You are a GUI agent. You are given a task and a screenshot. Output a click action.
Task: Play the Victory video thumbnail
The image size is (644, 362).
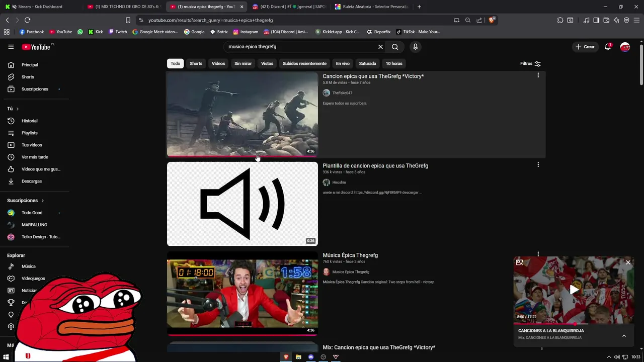(243, 114)
